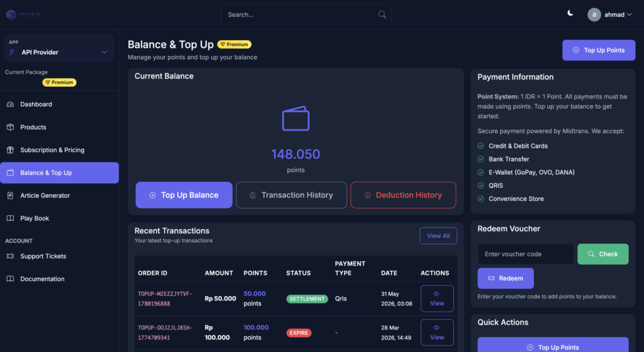Click the Subscription & Pricing gift icon
644x352 pixels.
pos(10,150)
